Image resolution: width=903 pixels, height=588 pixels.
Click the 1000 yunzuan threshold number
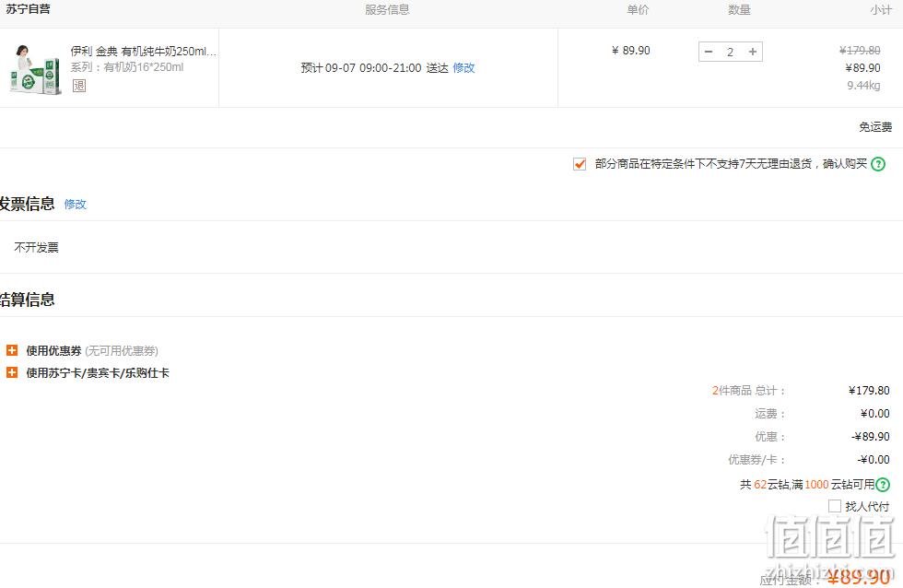pyautogui.click(x=816, y=485)
